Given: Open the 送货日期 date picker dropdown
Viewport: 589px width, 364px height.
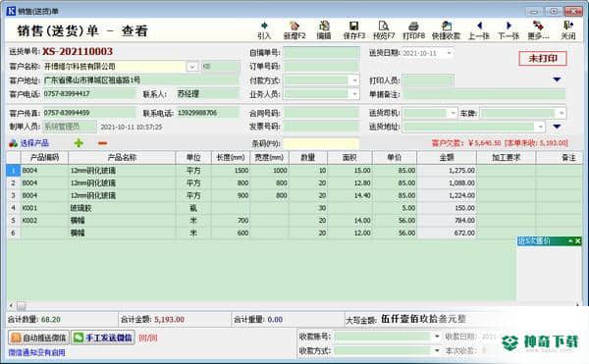Looking at the screenshot, I should pyautogui.click(x=449, y=53).
